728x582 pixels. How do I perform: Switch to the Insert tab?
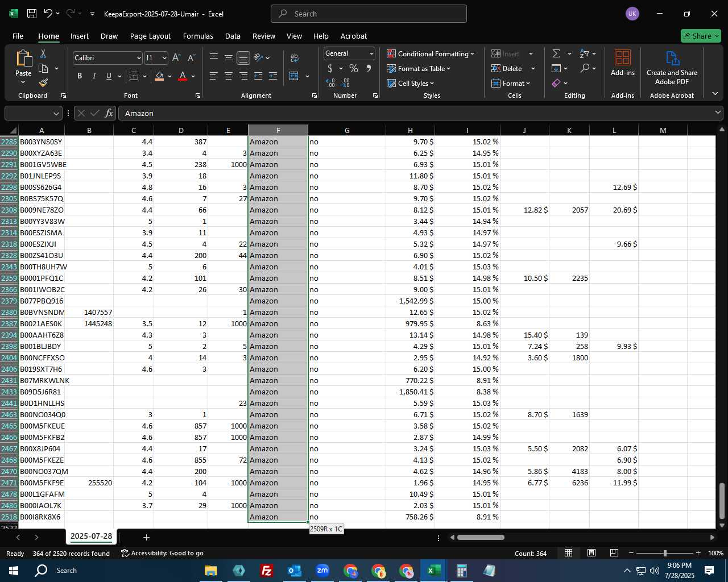pyautogui.click(x=80, y=36)
